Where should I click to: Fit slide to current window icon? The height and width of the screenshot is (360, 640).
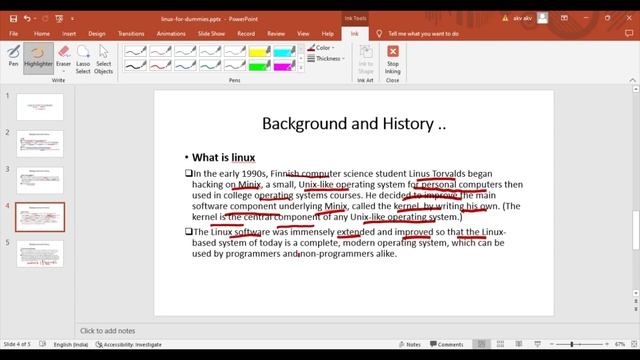634,344
